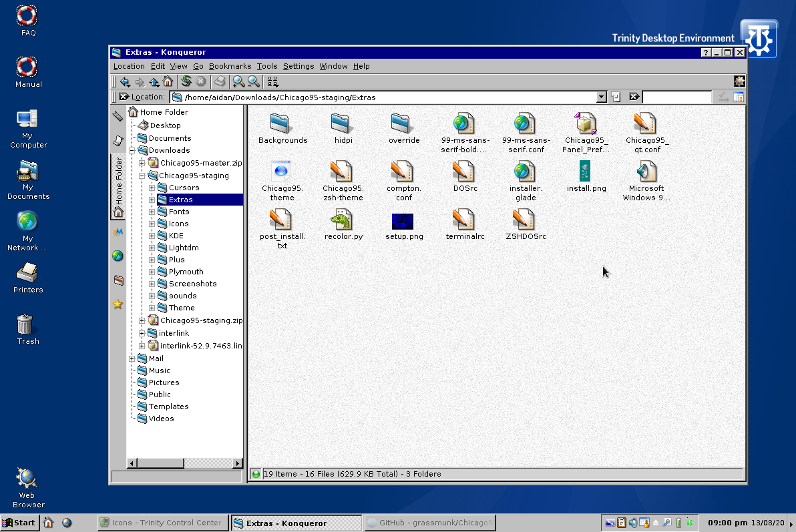Click the Location path input field
The image size is (796, 532).
[x=383, y=97]
